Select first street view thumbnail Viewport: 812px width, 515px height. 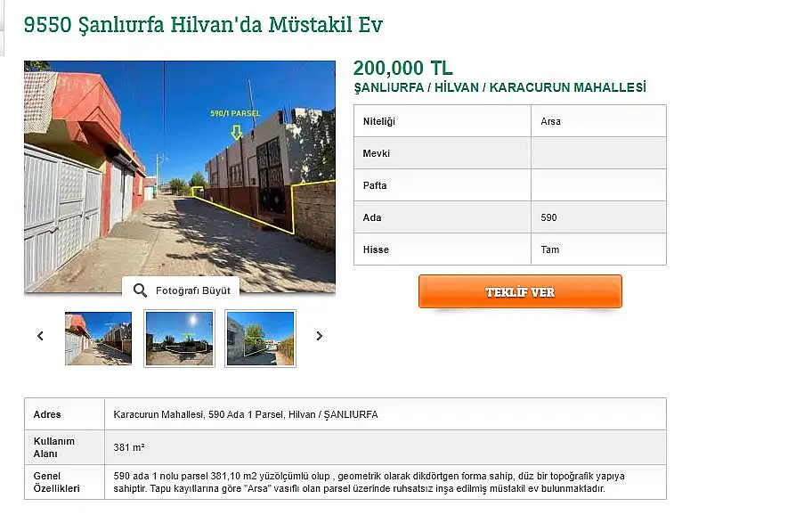[x=99, y=339]
